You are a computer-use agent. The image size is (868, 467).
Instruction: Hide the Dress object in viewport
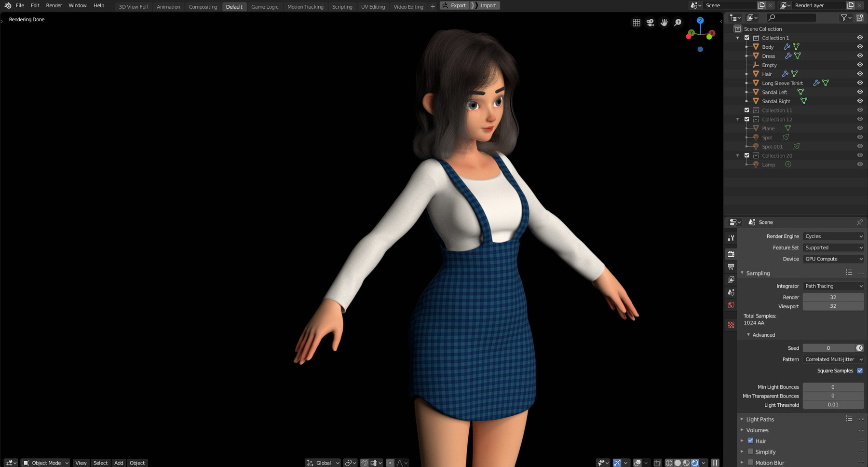click(x=860, y=56)
